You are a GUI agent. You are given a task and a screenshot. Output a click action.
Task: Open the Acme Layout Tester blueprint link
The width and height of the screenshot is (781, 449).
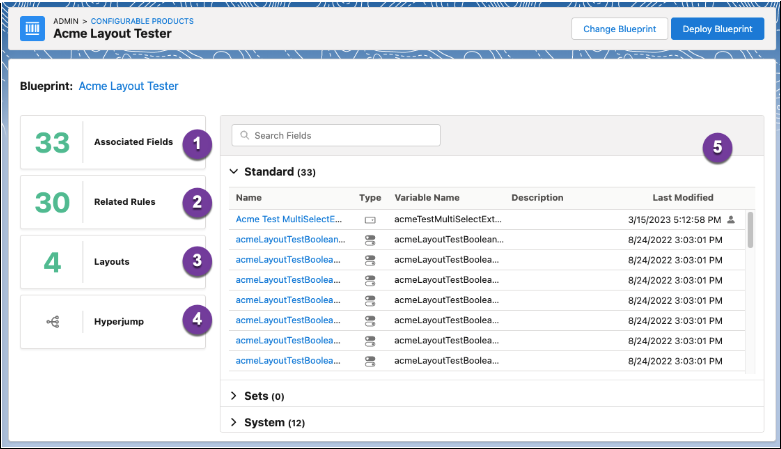129,86
